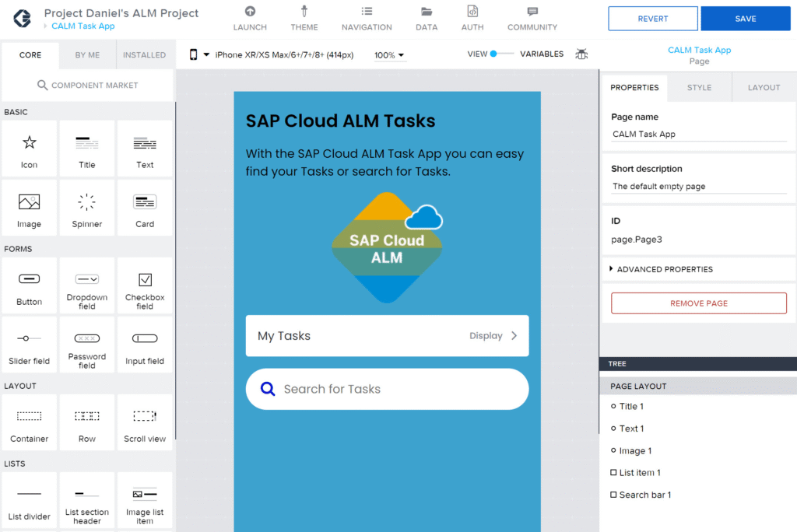
Task: Open the CALM Task App breadcrumb link
Action: click(83, 26)
